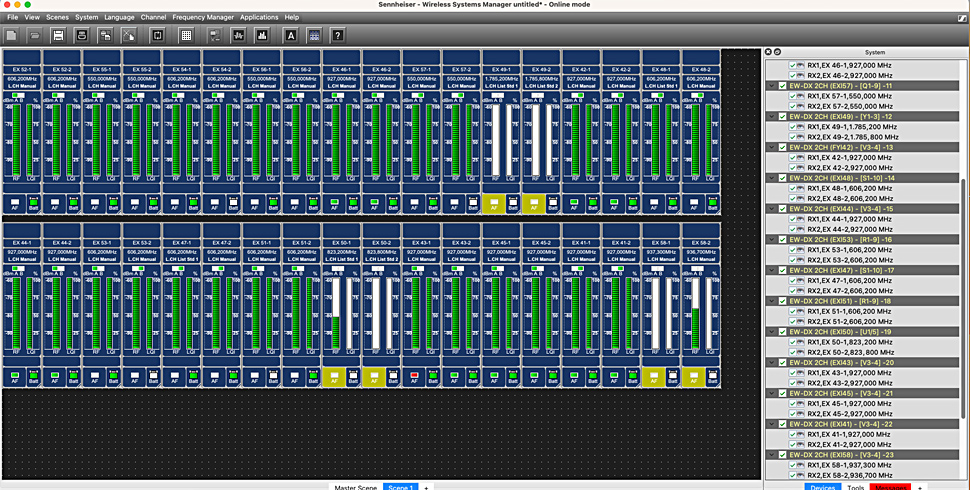This screenshot has width=970, height=490.
Task: Click the red AF indicator on EX 43-1 strip
Action: [x=414, y=375]
